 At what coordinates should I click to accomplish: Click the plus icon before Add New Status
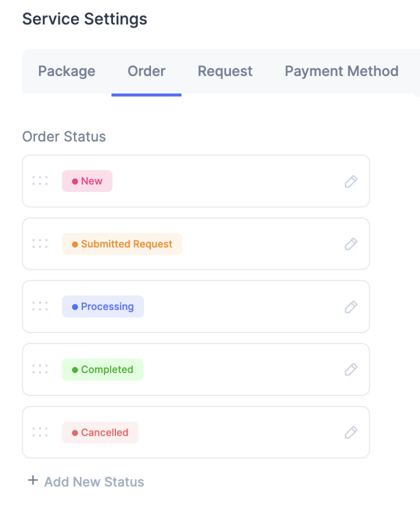pos(32,480)
